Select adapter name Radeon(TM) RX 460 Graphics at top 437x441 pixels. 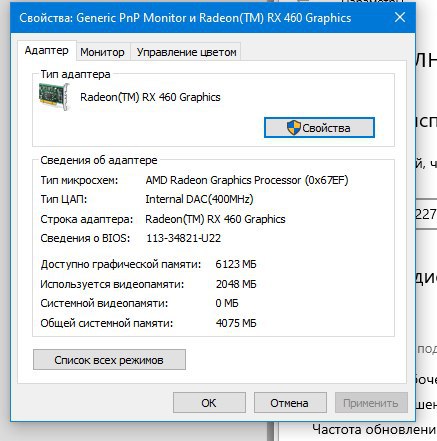[x=150, y=97]
